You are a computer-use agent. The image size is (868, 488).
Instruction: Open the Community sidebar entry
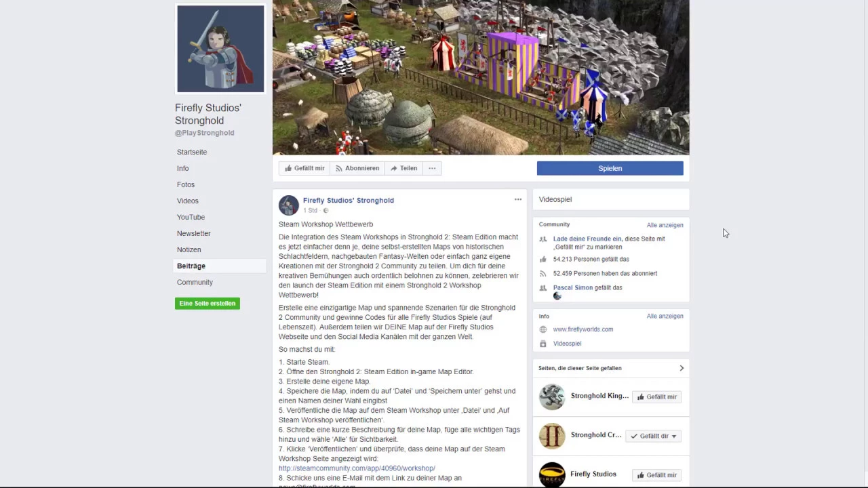(195, 282)
